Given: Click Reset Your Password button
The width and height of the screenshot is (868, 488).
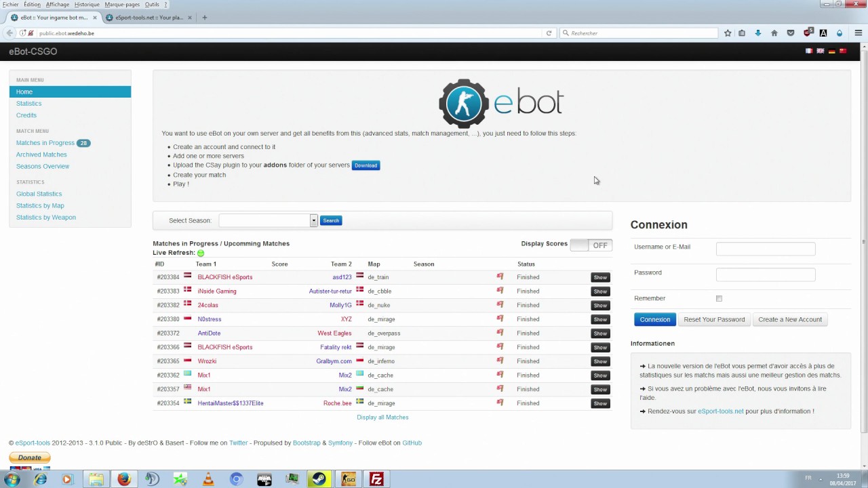Looking at the screenshot, I should click(714, 319).
